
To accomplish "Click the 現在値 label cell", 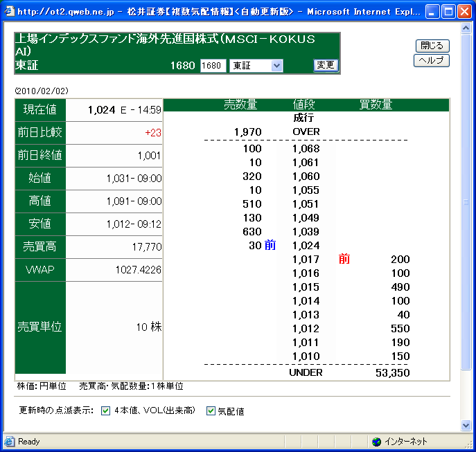I will coord(41,110).
